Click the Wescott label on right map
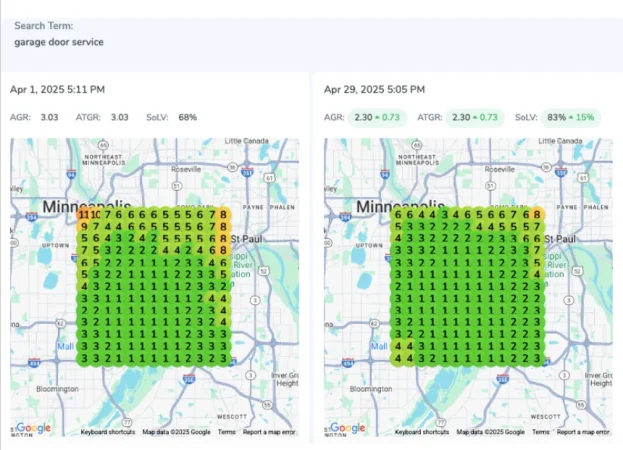This screenshot has width=623, height=450. tap(545, 417)
